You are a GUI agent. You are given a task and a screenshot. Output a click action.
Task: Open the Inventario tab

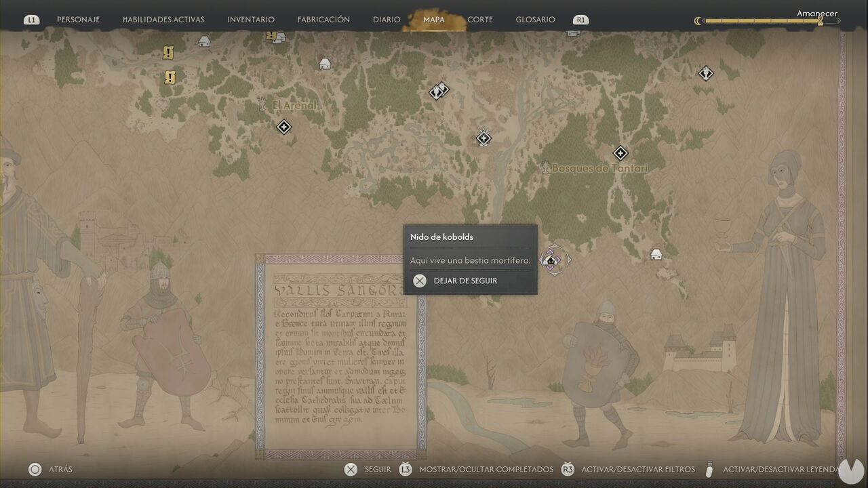click(251, 20)
